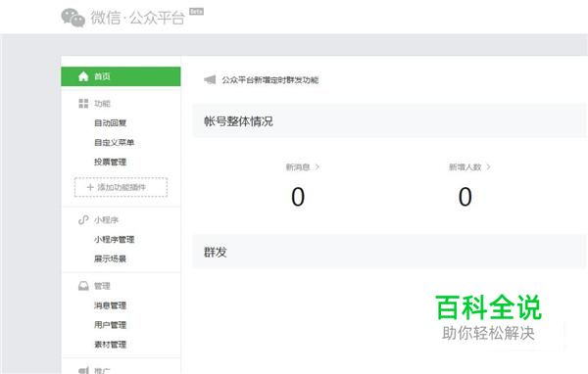Click the plus icon in 添加功能插件
This screenshot has width=588, height=374.
pos(90,187)
